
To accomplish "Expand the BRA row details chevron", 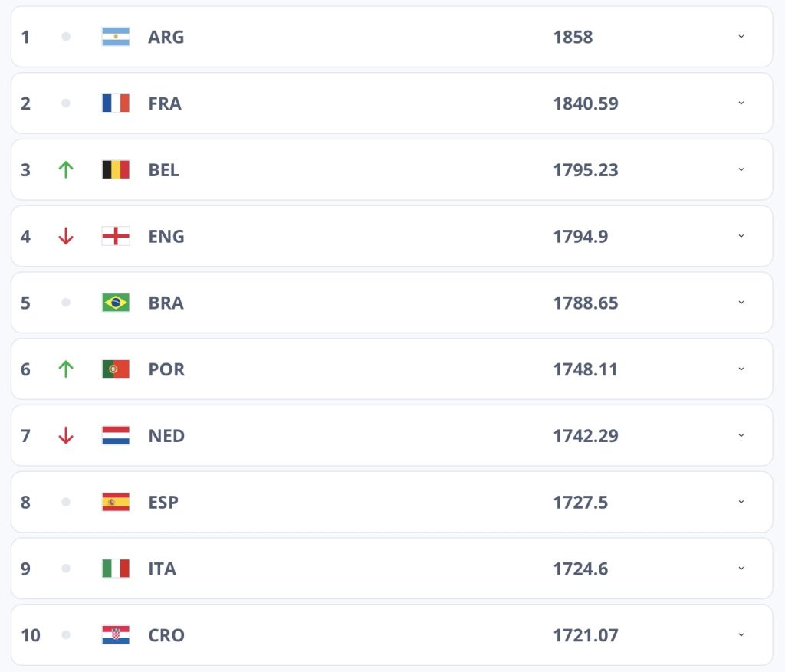I will 741,303.
